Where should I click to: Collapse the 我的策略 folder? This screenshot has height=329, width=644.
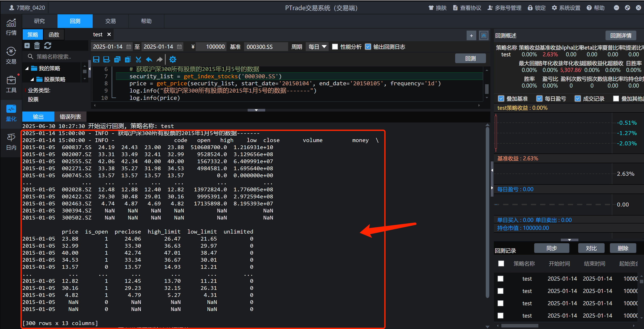(27, 68)
